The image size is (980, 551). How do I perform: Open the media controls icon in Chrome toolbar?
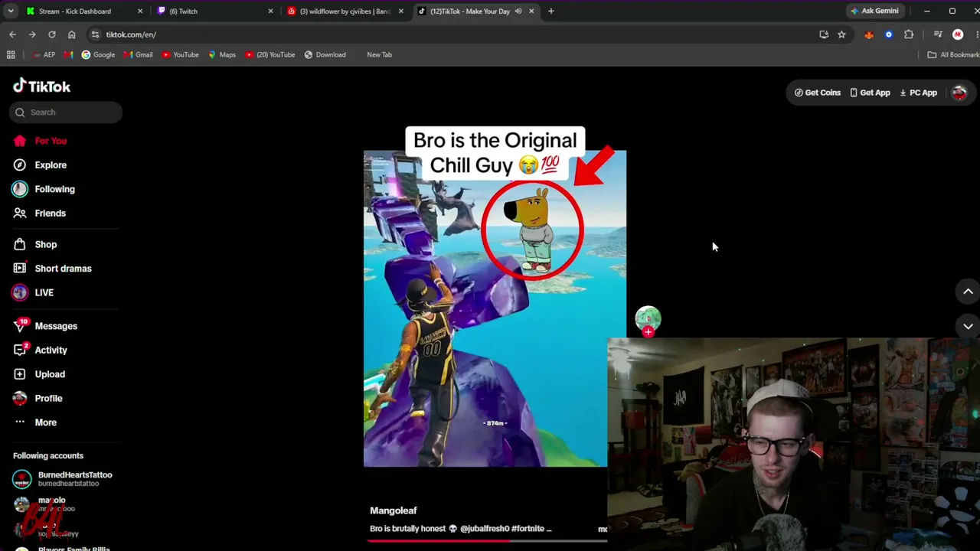click(x=938, y=34)
